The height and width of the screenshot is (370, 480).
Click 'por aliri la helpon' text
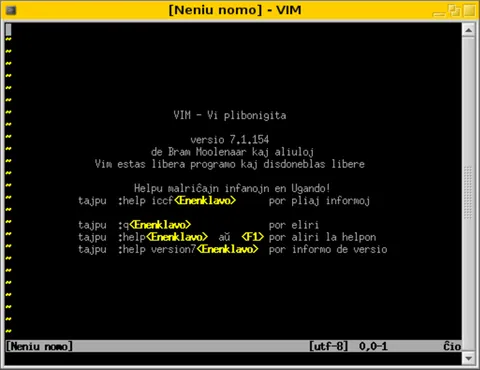pyautogui.click(x=322, y=237)
